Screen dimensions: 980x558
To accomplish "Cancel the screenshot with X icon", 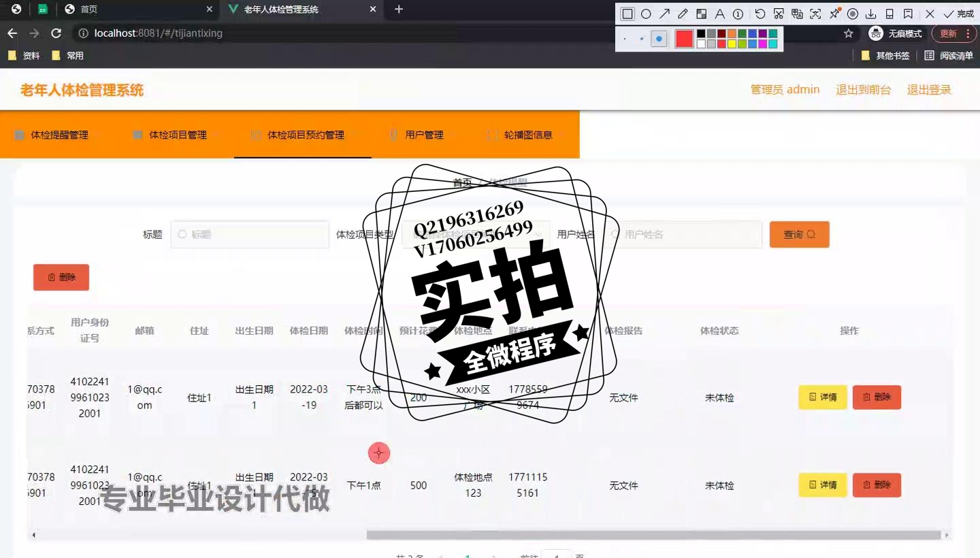I will (930, 14).
